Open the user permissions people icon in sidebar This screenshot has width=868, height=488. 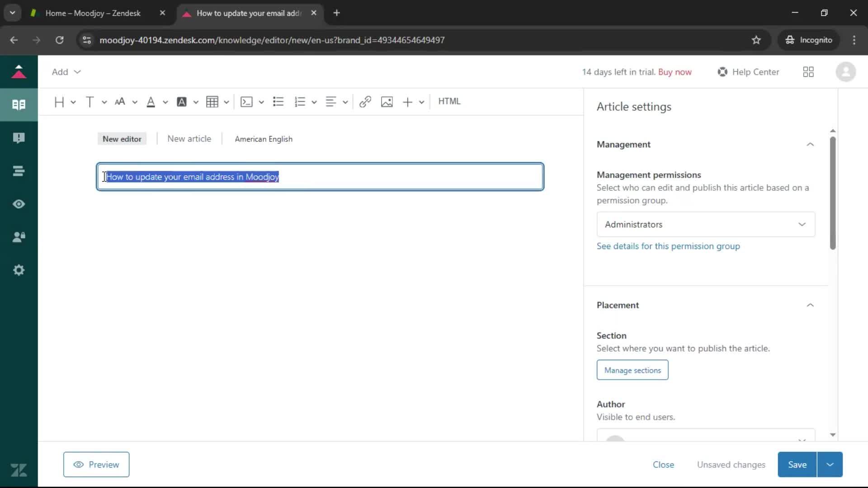pyautogui.click(x=19, y=237)
